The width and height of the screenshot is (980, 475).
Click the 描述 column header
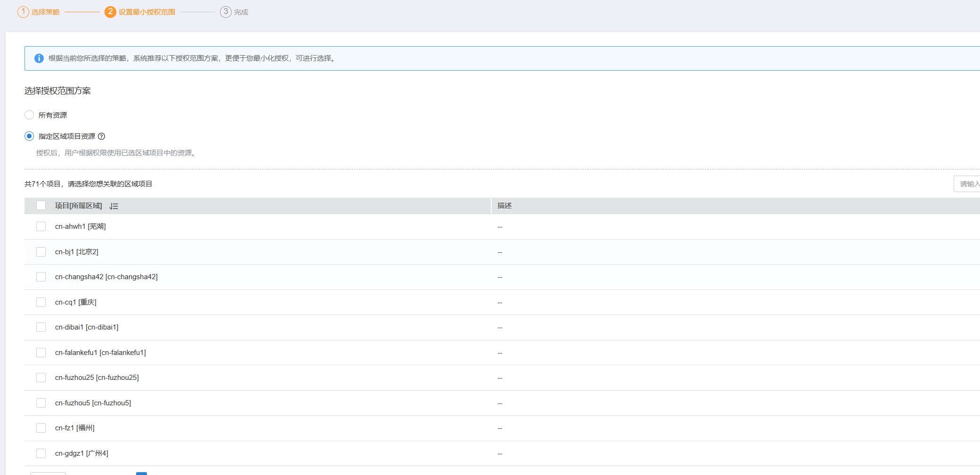point(504,206)
